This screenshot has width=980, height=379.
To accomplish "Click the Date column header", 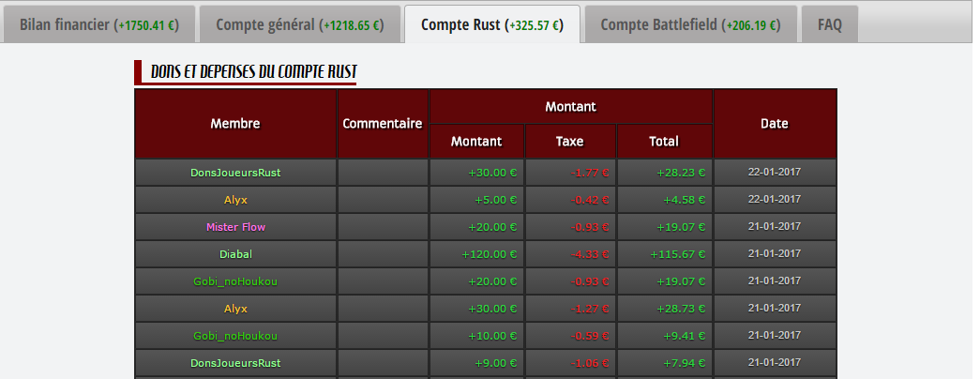I will click(775, 123).
